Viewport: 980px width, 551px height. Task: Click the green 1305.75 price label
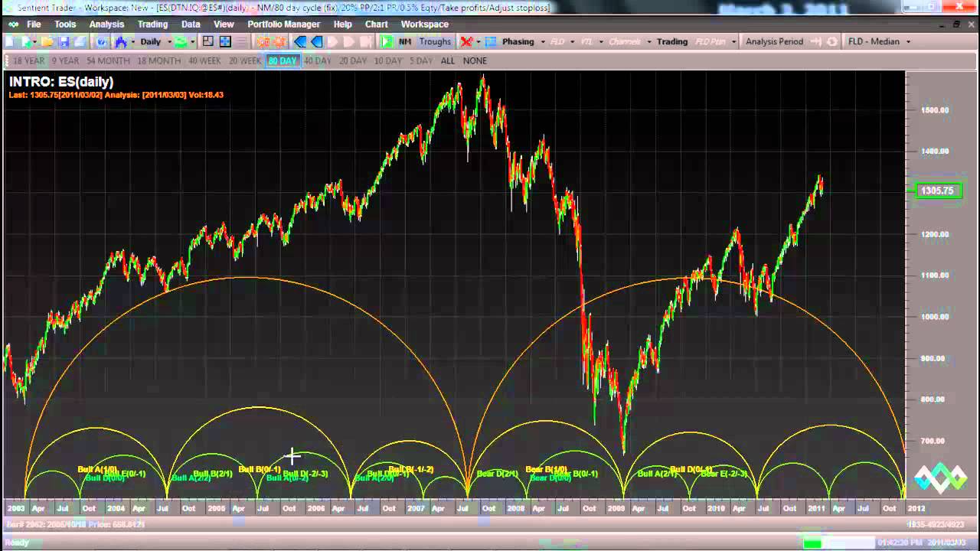click(938, 191)
